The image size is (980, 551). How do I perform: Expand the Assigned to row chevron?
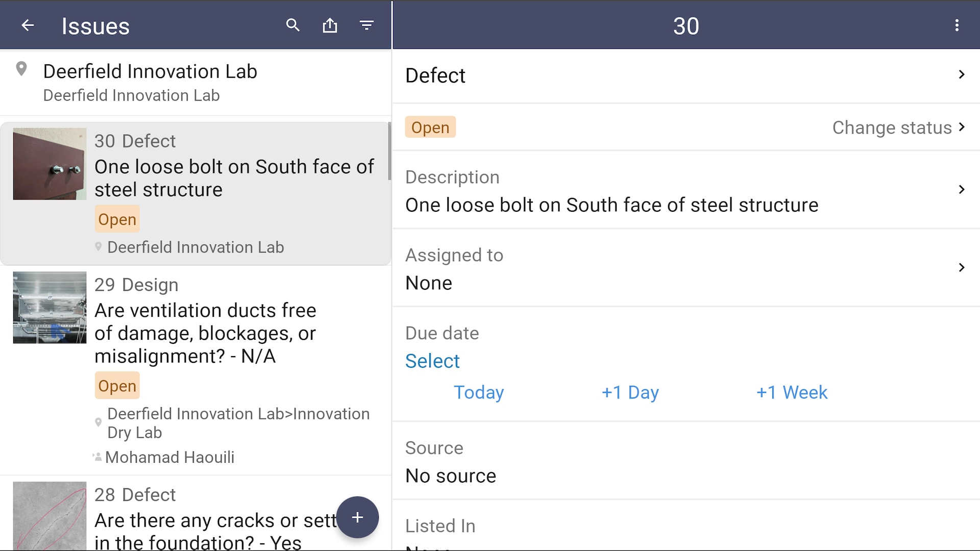961,268
